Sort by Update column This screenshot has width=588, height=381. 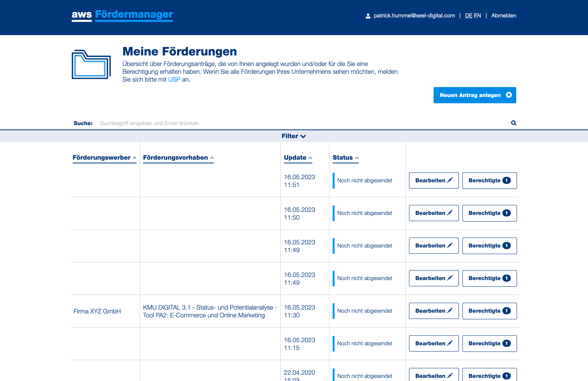[x=298, y=158]
